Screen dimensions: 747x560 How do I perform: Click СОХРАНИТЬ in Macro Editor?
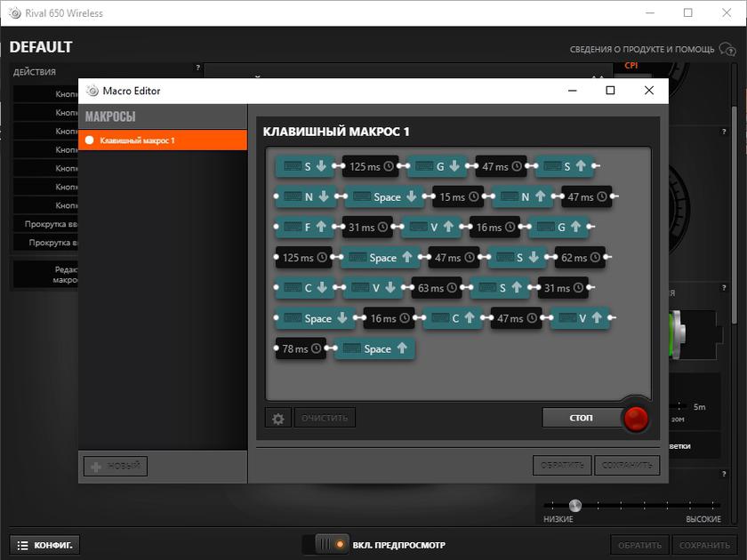point(627,465)
